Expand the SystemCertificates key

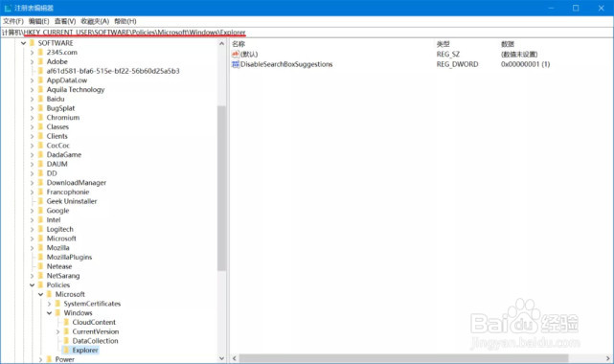click(50, 304)
